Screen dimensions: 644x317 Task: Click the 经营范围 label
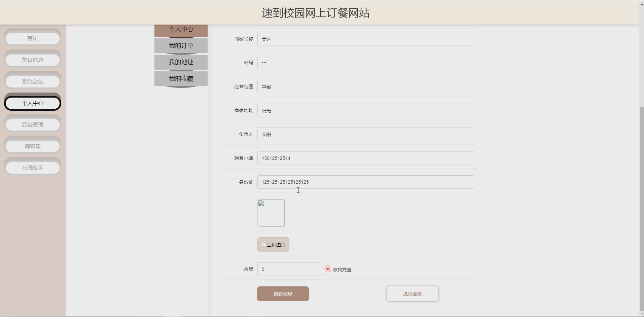click(244, 86)
